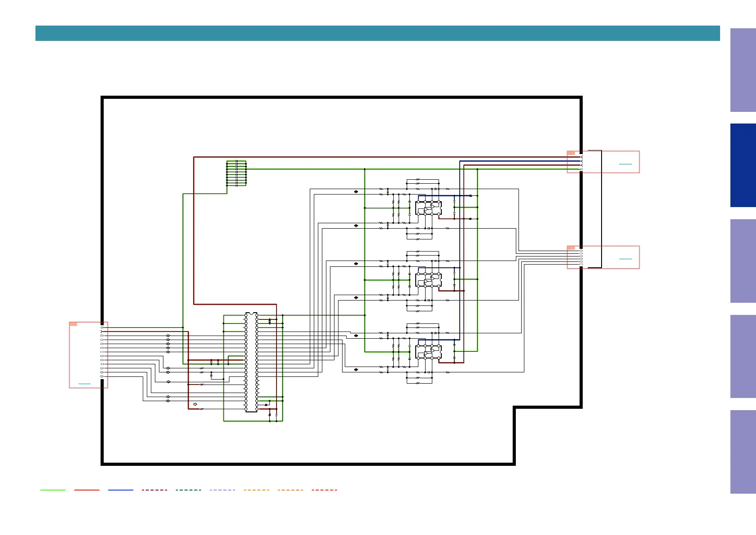Click orange tag on lower right connector box
756x535 pixels.
pos(571,248)
